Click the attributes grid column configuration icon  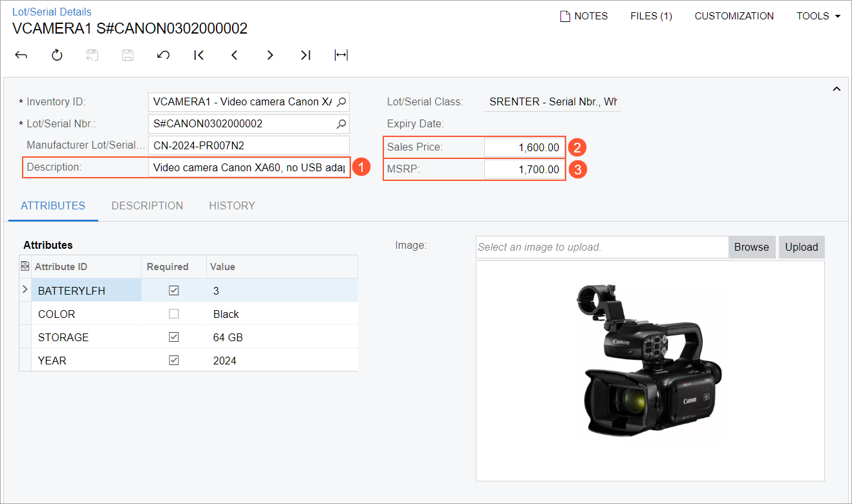click(25, 266)
